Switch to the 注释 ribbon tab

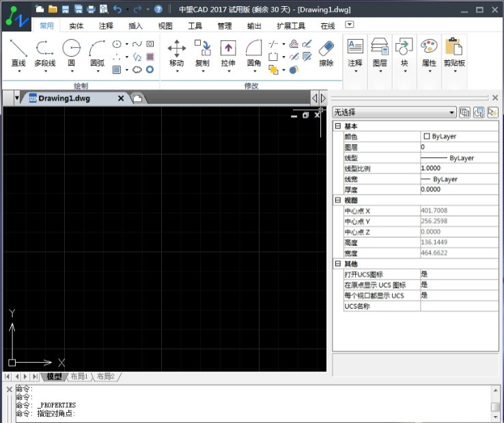coord(106,26)
